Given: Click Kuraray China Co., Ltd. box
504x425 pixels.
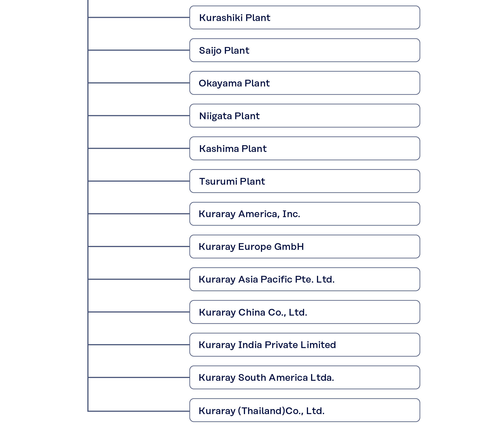Looking at the screenshot, I should tap(305, 312).
